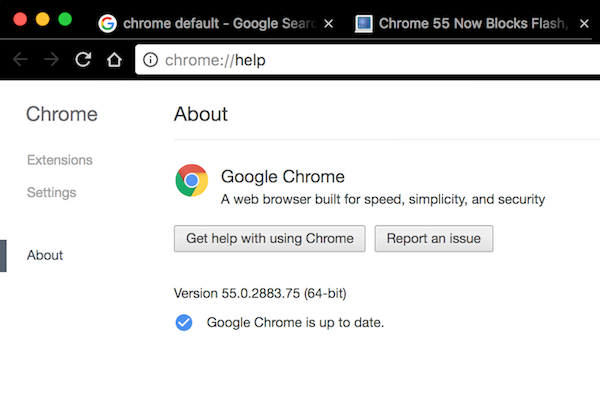This screenshot has height=401, width=600.
Task: Click the address bar showing chrome://help
Action: point(367,60)
